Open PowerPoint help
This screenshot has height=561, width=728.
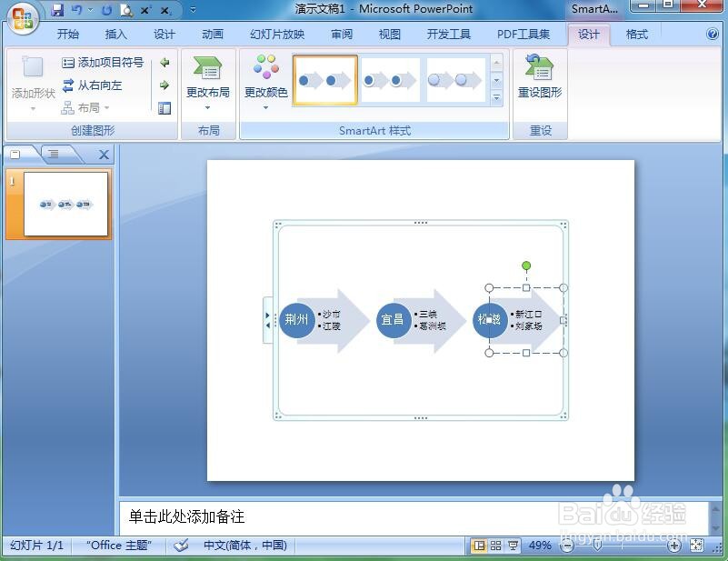click(713, 34)
